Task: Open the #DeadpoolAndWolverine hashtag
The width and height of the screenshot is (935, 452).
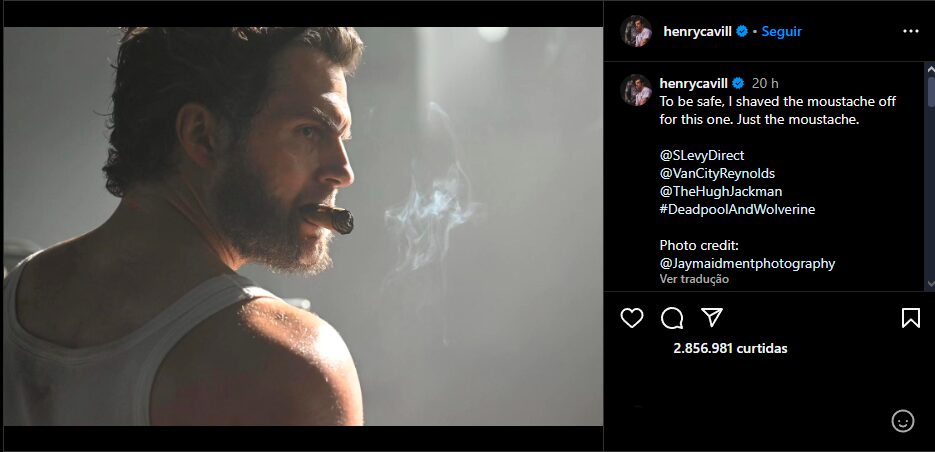Action: coord(737,209)
